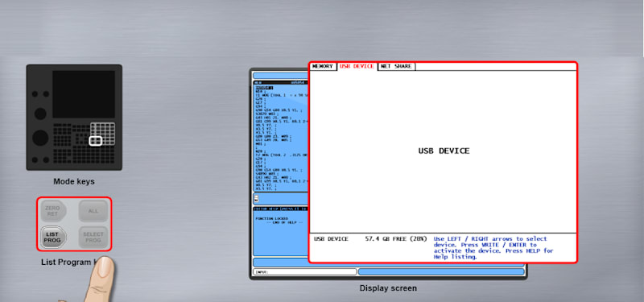Click the ALL key
The width and height of the screenshot is (644, 302).
(x=93, y=211)
